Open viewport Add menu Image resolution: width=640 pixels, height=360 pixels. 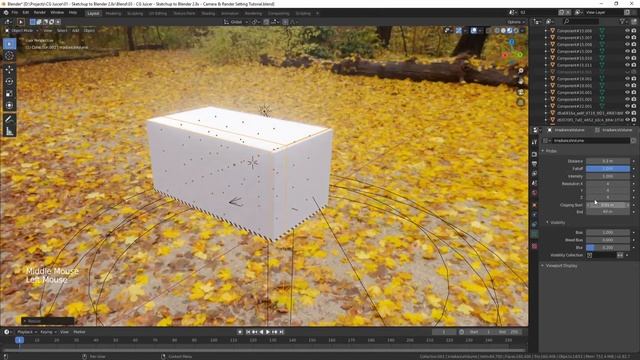[76, 30]
